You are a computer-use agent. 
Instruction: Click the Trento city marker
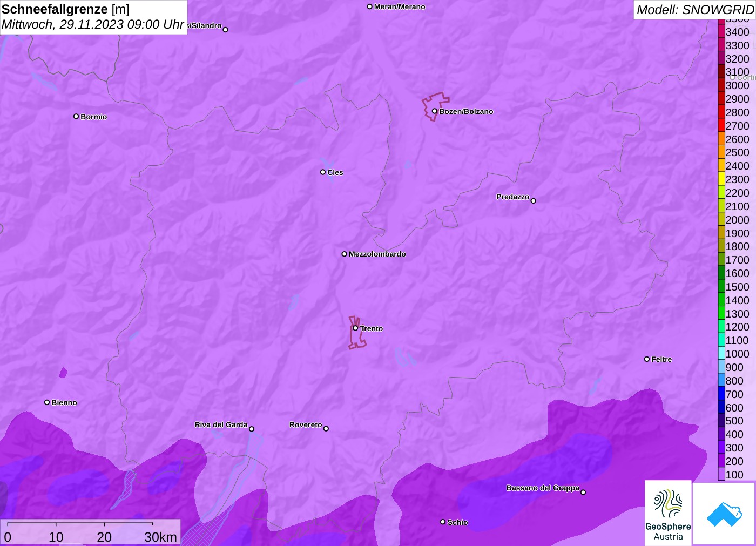point(355,328)
